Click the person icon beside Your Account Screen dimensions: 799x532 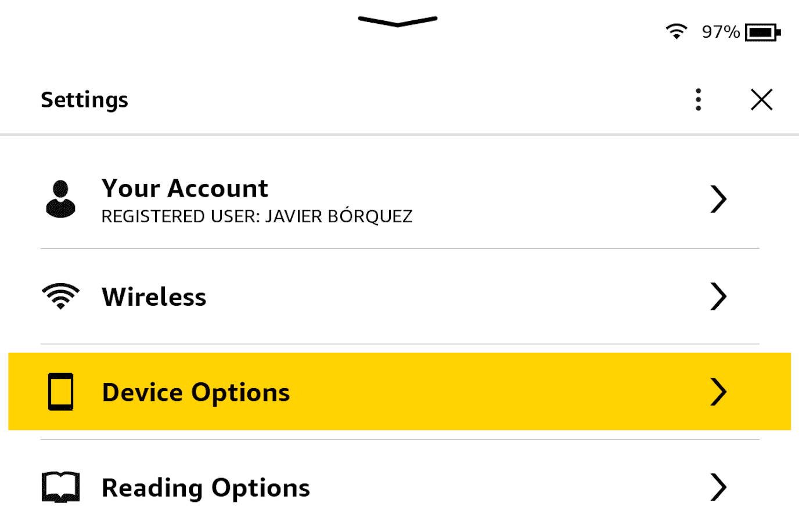[x=60, y=199]
